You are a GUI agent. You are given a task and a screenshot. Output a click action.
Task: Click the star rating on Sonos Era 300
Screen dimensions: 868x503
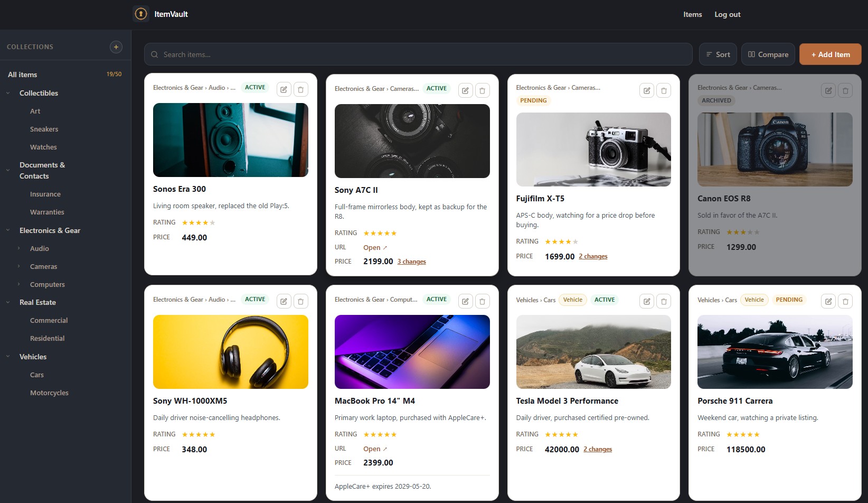[x=199, y=222]
